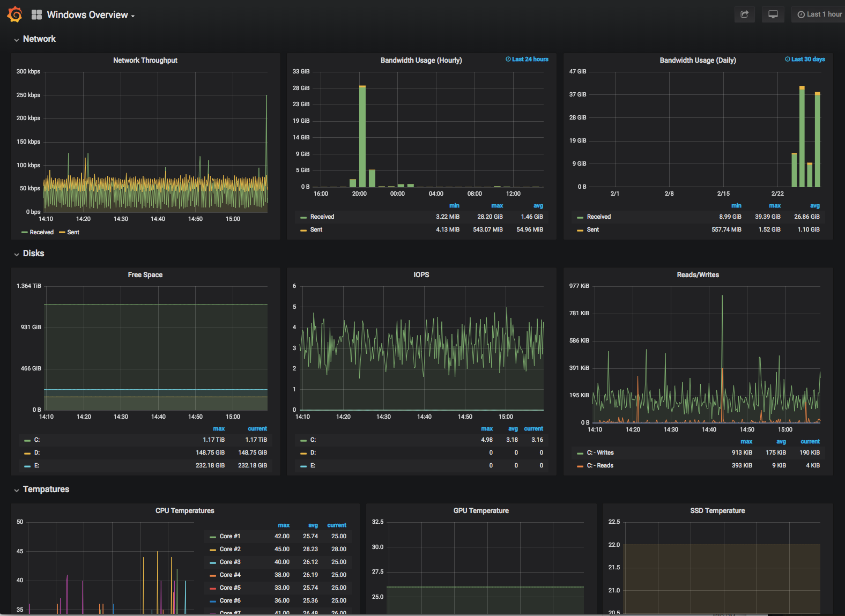Click the monitor view mode icon
845x616 pixels.
click(x=773, y=14)
